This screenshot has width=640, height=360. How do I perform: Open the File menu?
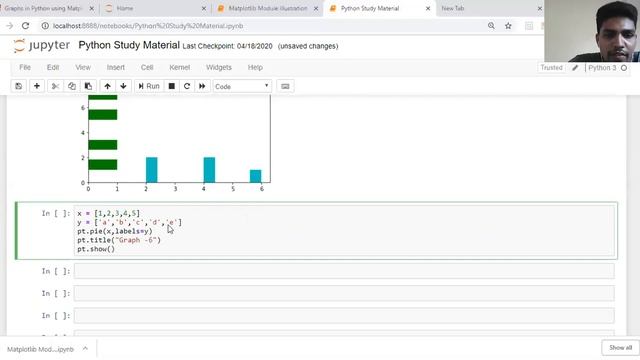tap(25, 67)
